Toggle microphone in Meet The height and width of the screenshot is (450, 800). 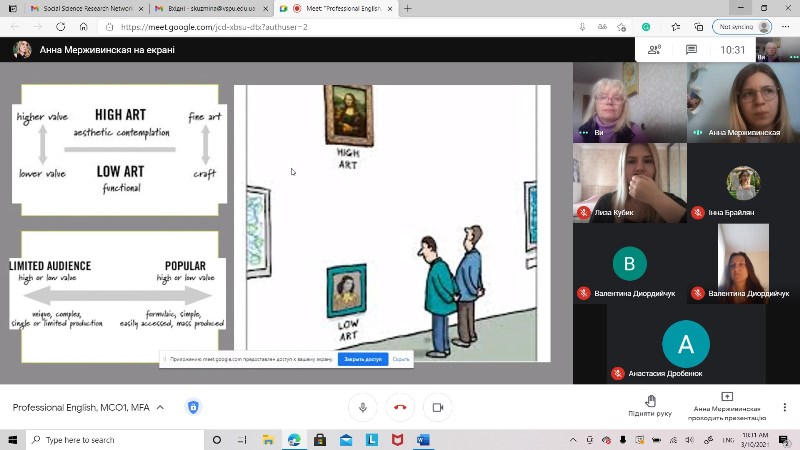pyautogui.click(x=363, y=407)
